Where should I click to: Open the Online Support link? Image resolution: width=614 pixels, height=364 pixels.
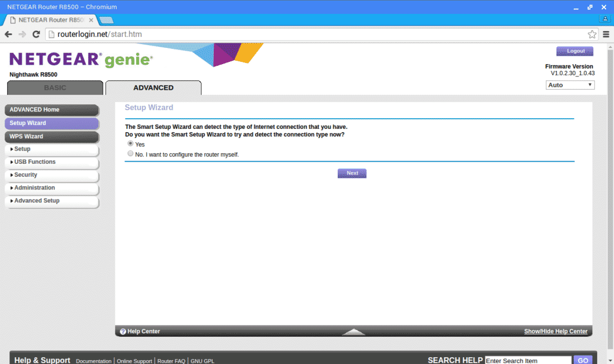135,361
